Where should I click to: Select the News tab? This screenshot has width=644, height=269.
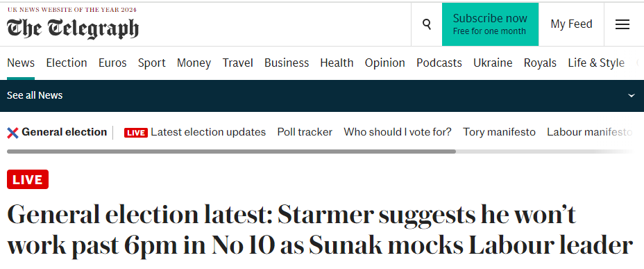click(x=21, y=63)
